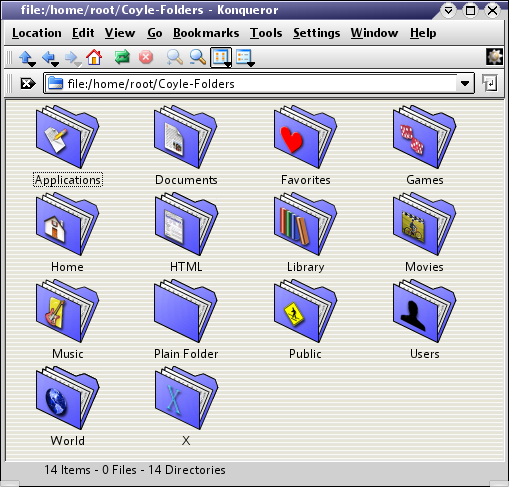Click the Home URL house icon

pos(94,57)
